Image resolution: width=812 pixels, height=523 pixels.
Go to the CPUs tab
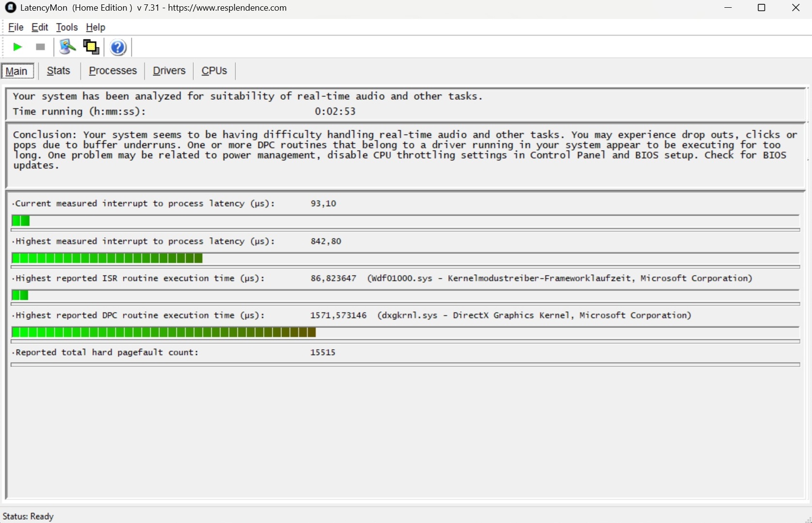[x=214, y=71]
